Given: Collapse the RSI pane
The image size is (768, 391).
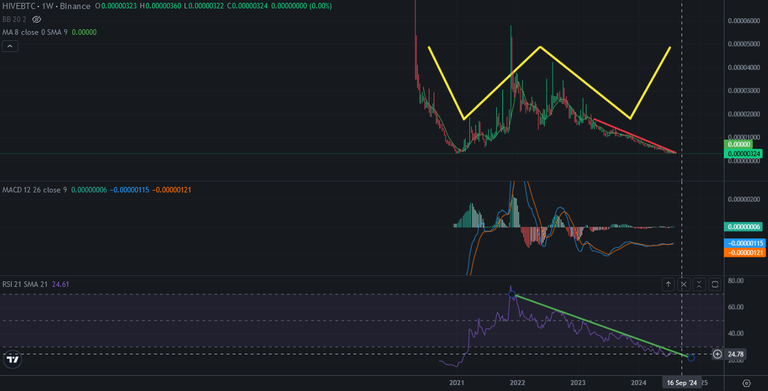Looking at the screenshot, I should tap(699, 284).
